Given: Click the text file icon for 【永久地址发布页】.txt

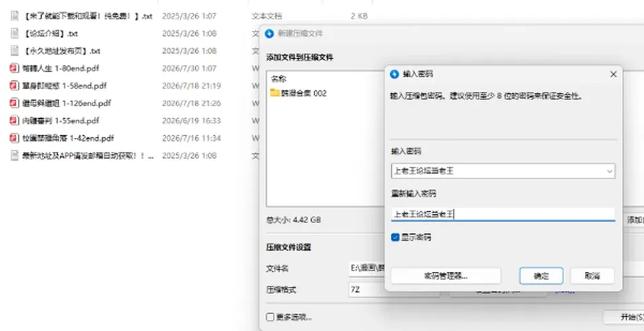Looking at the screenshot, I should [14, 51].
